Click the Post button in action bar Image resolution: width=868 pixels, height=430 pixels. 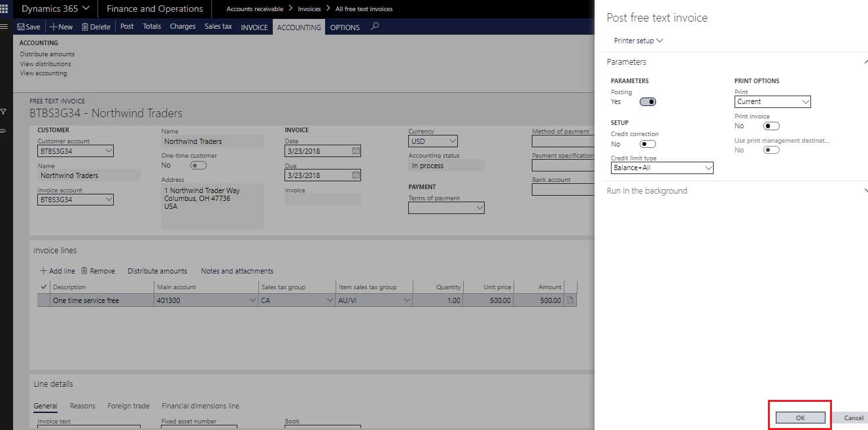(127, 27)
